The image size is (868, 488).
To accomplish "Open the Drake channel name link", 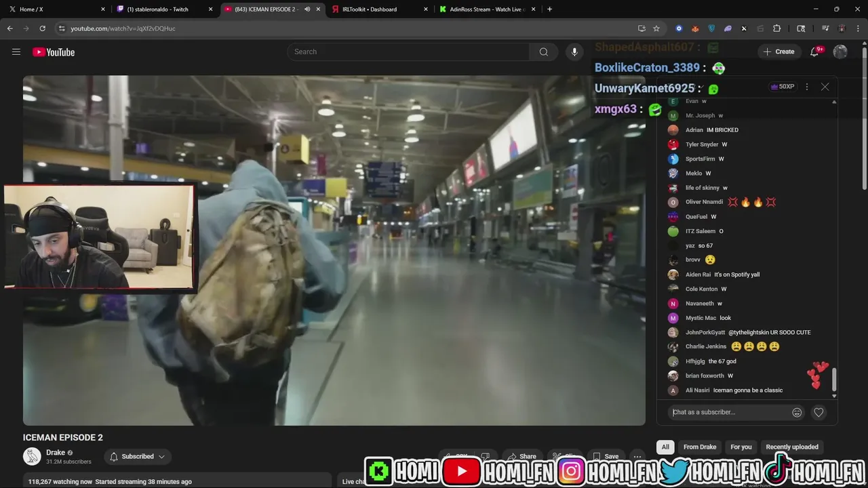I will (56, 452).
